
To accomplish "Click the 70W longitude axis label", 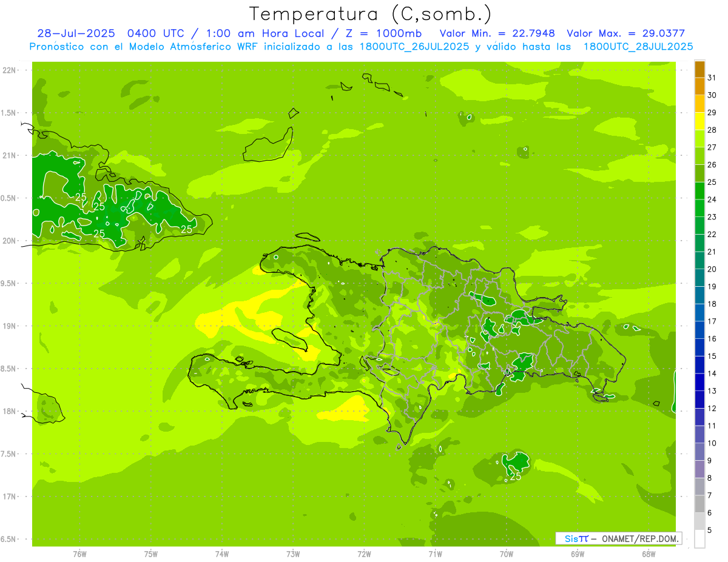I will [x=507, y=554].
